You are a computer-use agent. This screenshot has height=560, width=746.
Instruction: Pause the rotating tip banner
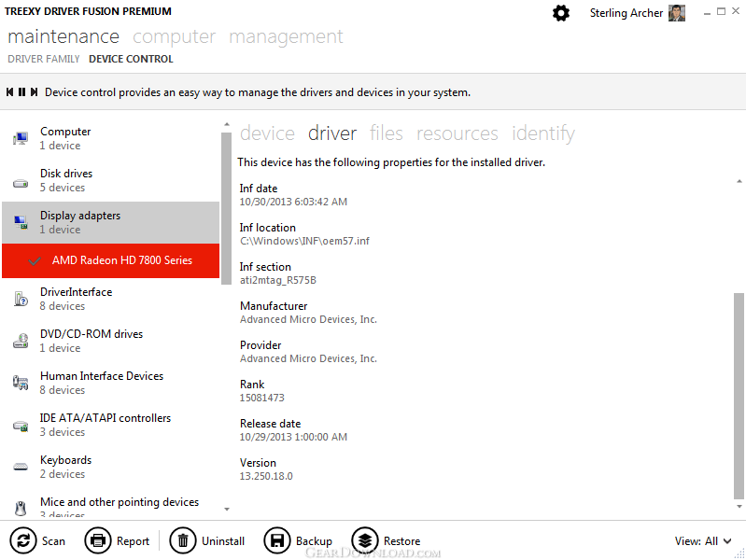(x=21, y=91)
